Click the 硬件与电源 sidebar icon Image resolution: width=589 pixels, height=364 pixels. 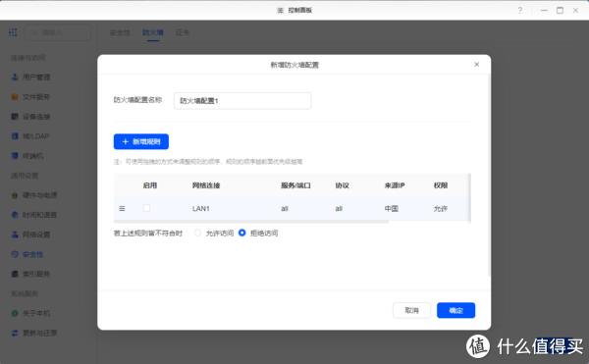point(15,195)
